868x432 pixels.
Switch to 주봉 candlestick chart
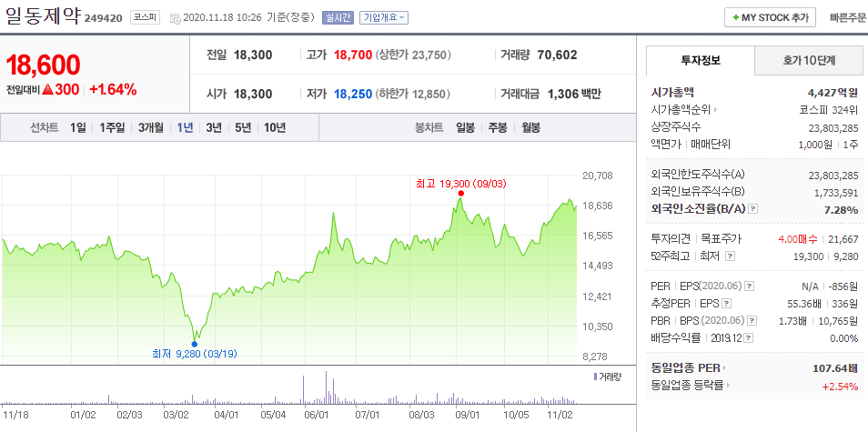click(497, 127)
